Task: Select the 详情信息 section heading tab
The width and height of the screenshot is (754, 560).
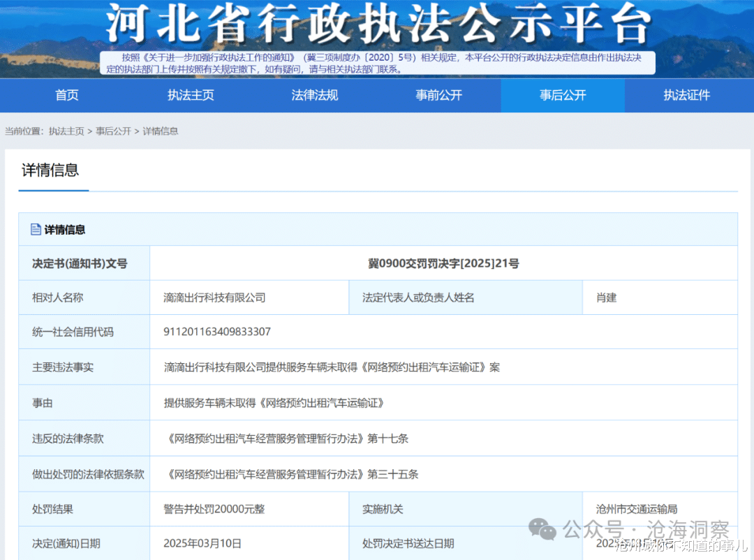Action: click(50, 170)
